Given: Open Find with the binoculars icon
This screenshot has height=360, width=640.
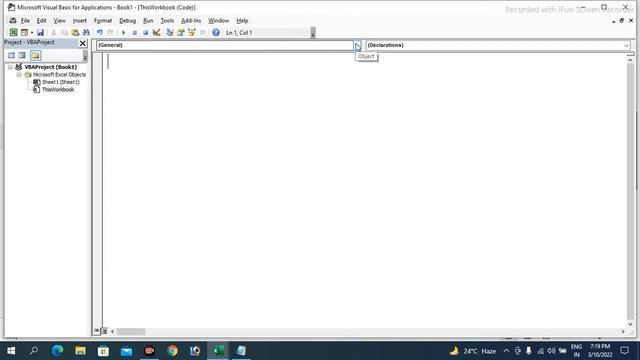Looking at the screenshot, I should click(86, 32).
